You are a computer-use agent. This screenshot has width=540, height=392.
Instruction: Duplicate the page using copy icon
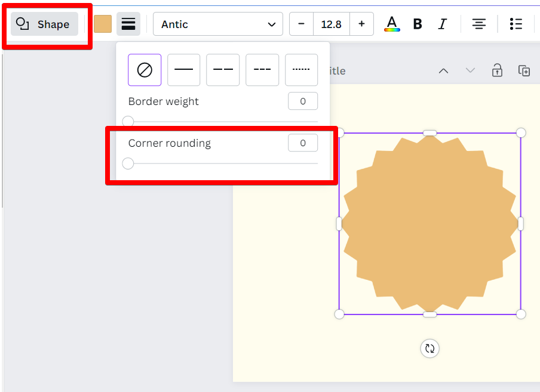click(524, 70)
